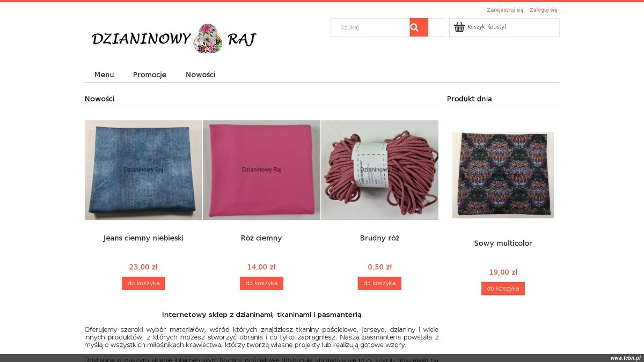The height and width of the screenshot is (362, 644).
Task: Open the Brudny róż product title
Action: click(379, 238)
